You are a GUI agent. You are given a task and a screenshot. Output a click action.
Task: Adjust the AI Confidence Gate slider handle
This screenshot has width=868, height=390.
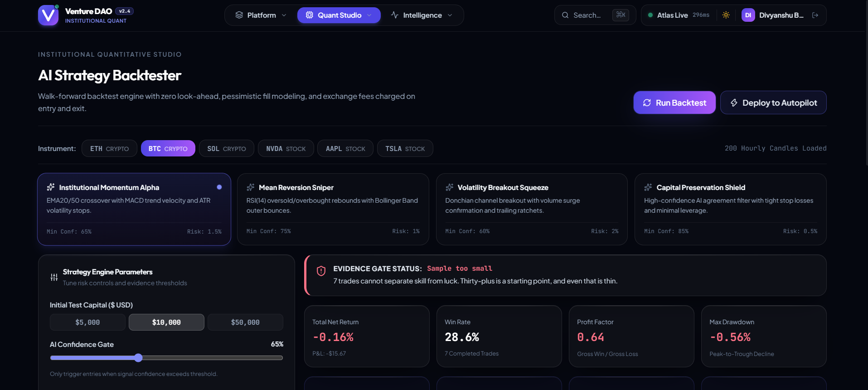[138, 358]
